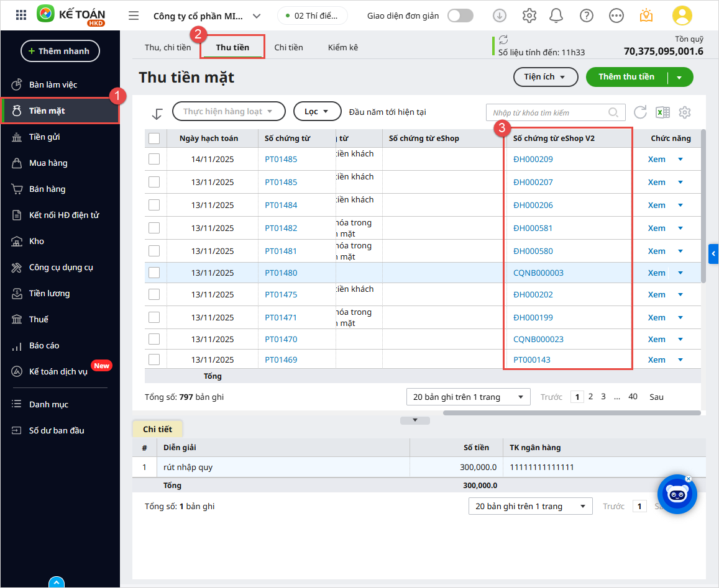Open settings gear in top bar
The height and width of the screenshot is (588, 719).
tap(529, 16)
